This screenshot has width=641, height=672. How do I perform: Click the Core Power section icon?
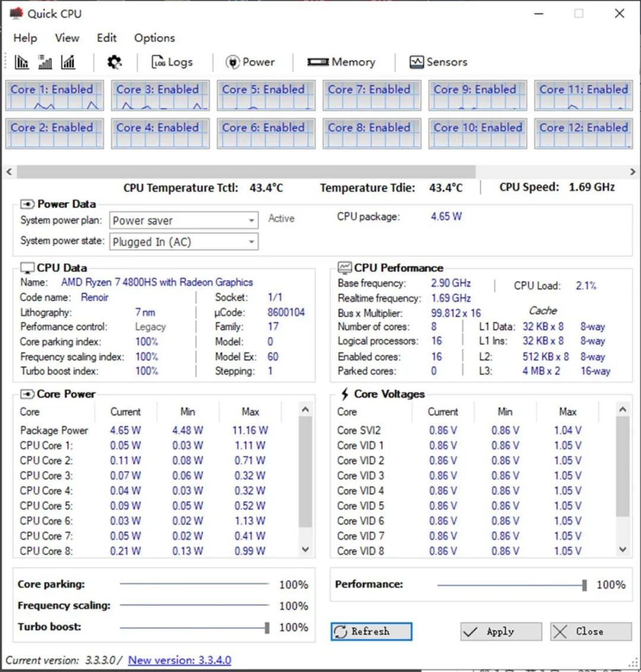27,394
